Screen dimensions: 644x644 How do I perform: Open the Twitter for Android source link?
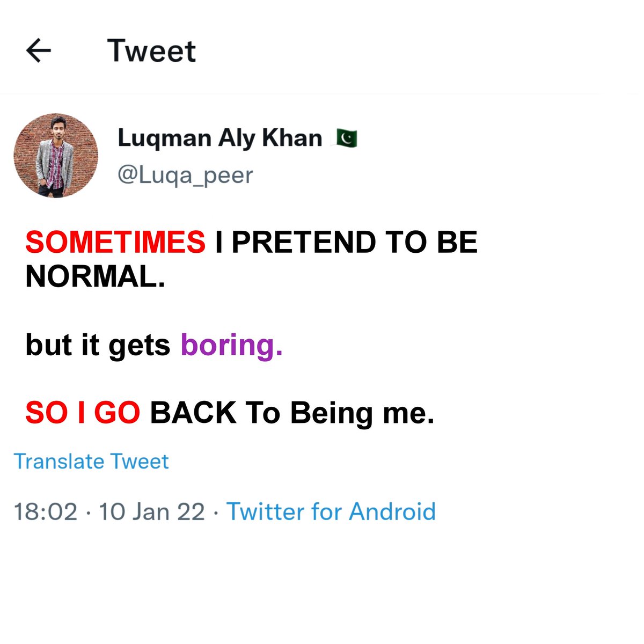tap(331, 511)
